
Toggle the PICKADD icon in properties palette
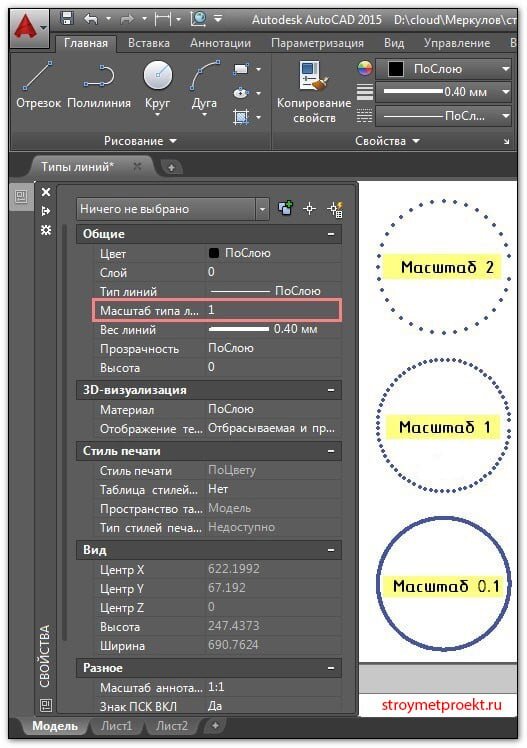[285, 208]
